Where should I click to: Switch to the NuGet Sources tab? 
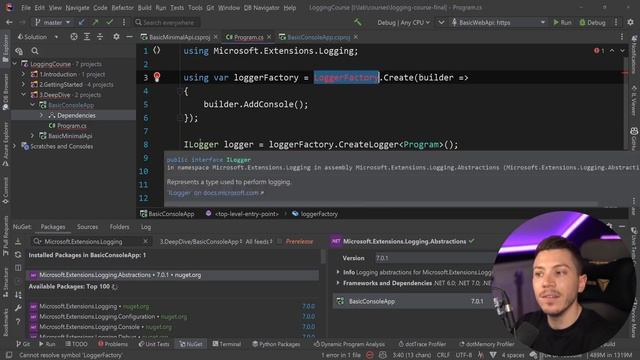pos(87,227)
